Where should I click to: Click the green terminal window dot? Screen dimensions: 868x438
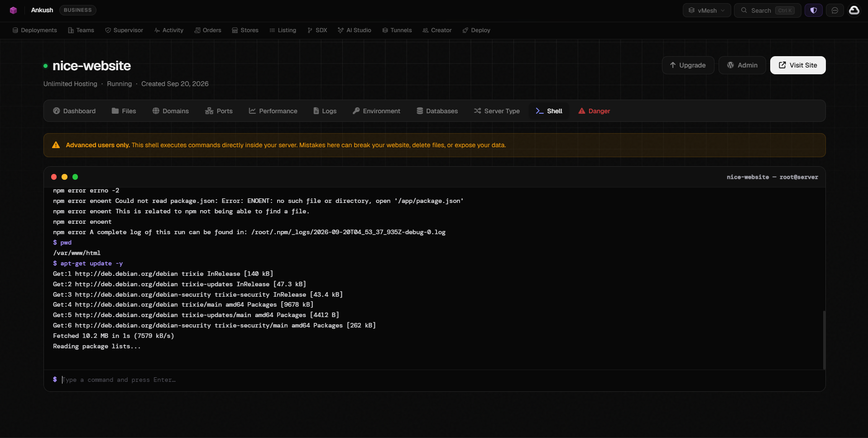click(75, 177)
